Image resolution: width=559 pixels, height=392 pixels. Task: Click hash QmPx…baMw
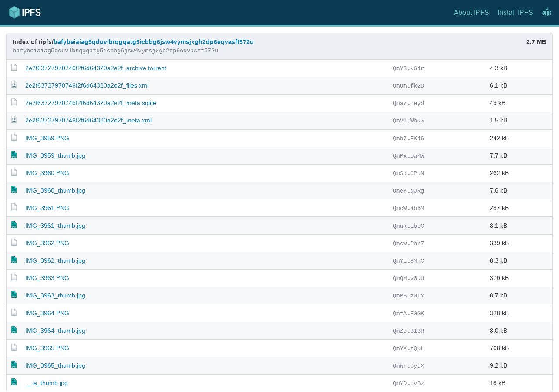tap(408, 155)
